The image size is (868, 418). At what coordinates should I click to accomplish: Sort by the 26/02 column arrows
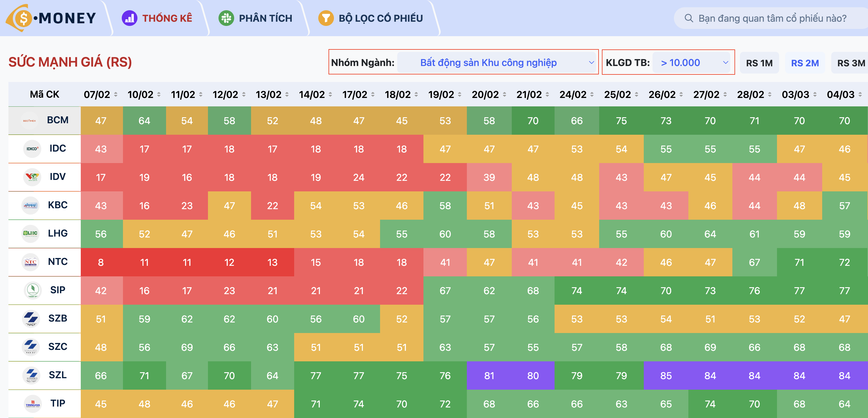(681, 95)
